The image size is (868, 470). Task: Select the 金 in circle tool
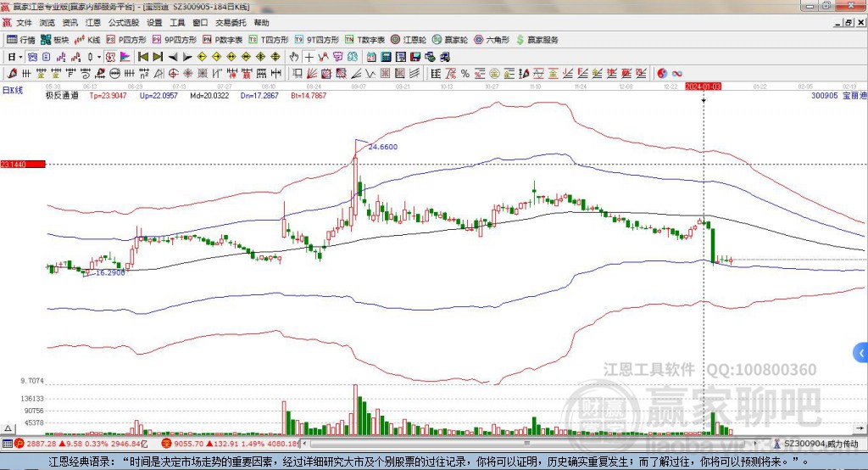494,74
